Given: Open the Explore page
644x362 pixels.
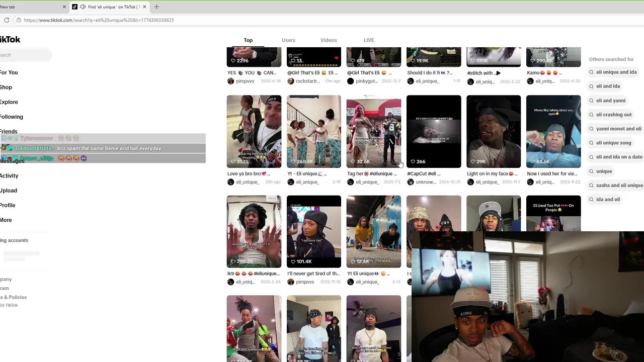Looking at the screenshot, I should [x=9, y=102].
